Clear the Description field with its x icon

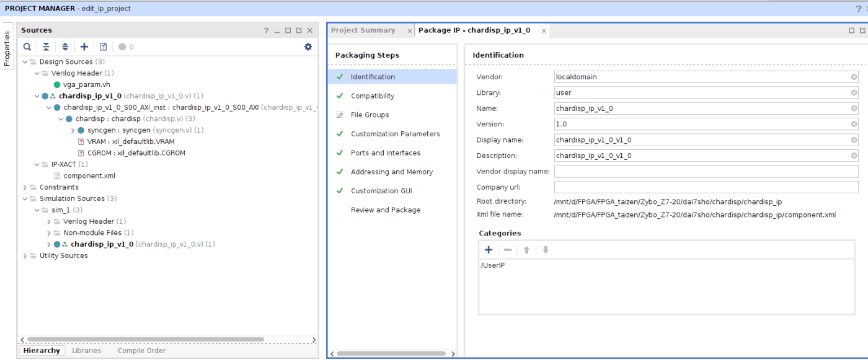pyautogui.click(x=854, y=156)
